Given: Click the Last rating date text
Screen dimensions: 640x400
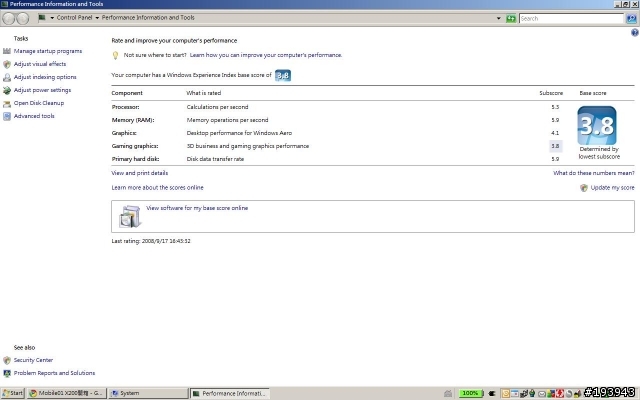Looking at the screenshot, I should pyautogui.click(x=151, y=241).
